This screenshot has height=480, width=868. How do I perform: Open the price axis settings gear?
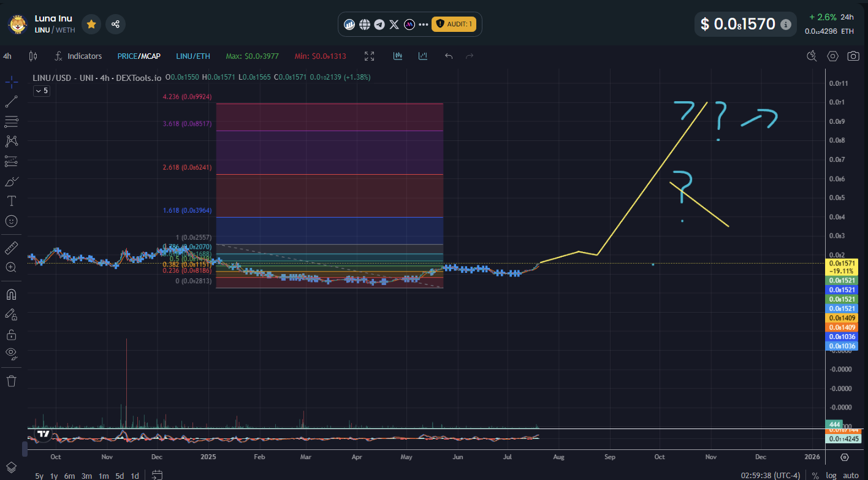coord(845,457)
